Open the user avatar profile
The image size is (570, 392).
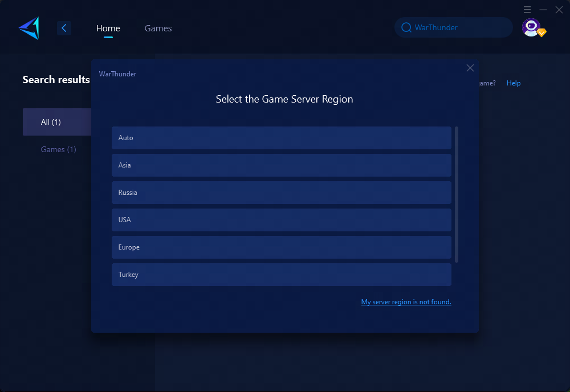(x=531, y=27)
